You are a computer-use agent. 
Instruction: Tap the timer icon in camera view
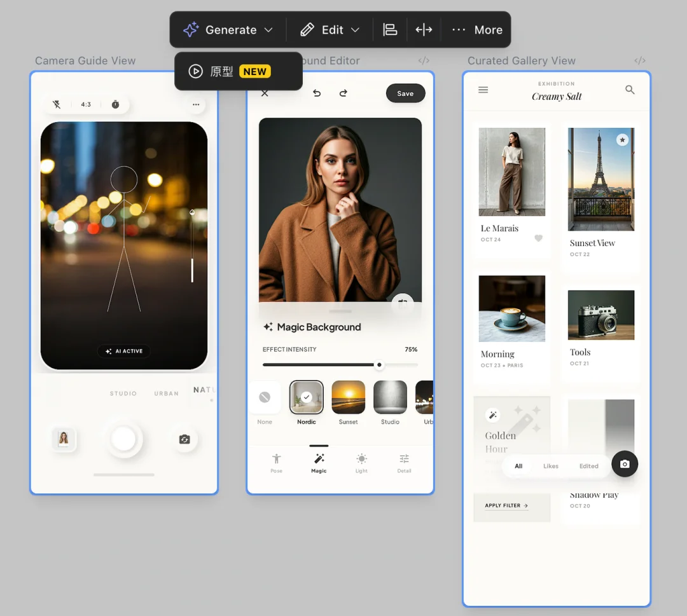click(115, 104)
